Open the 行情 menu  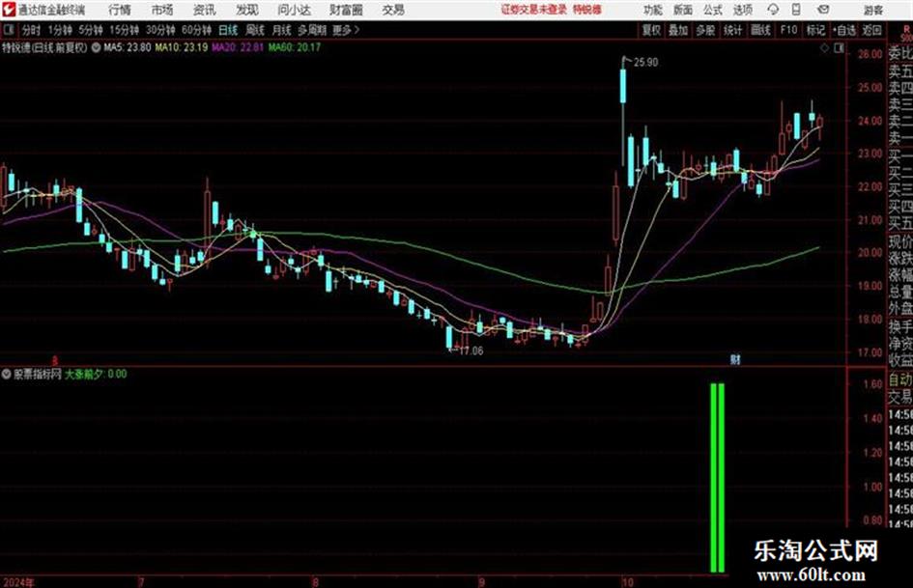click(120, 10)
